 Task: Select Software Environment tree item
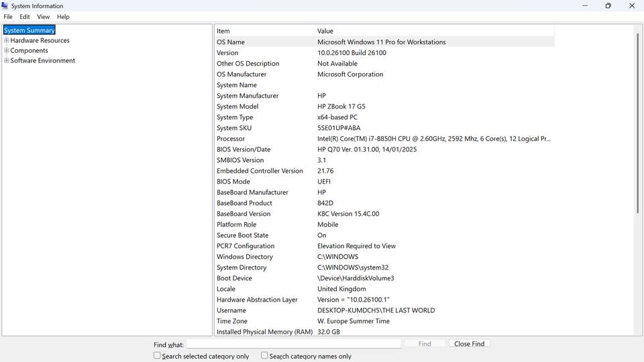click(43, 60)
